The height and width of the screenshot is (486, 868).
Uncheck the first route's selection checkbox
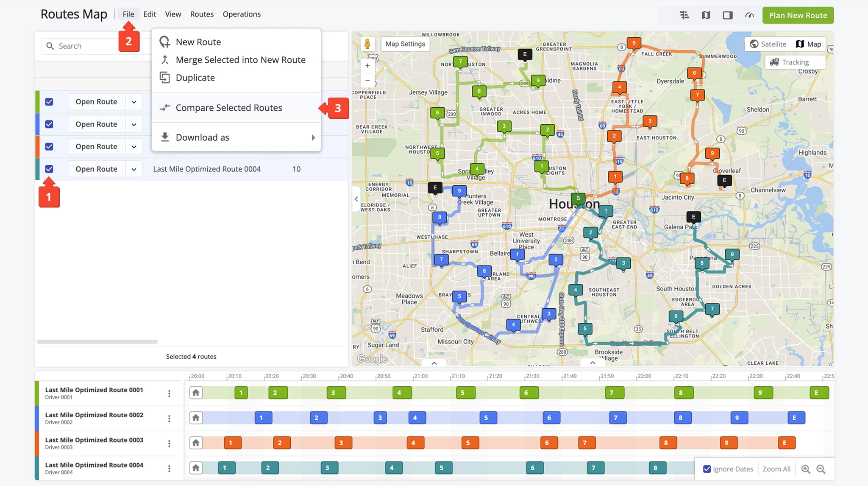coord(50,102)
